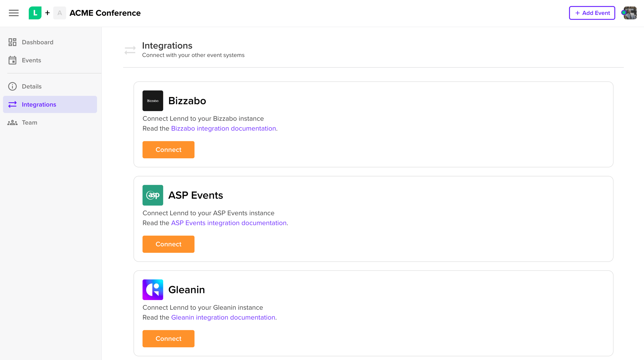Connect Lennd to Gleanin
The height and width of the screenshot is (360, 644).
click(168, 338)
